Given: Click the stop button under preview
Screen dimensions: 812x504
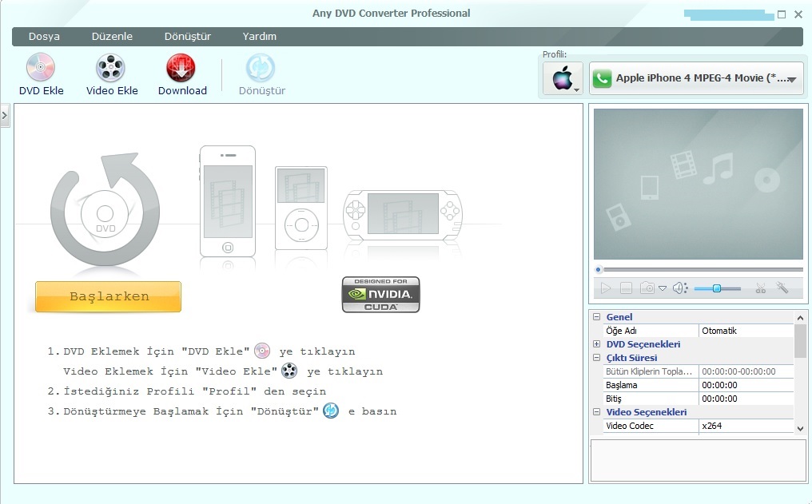Looking at the screenshot, I should point(627,288).
